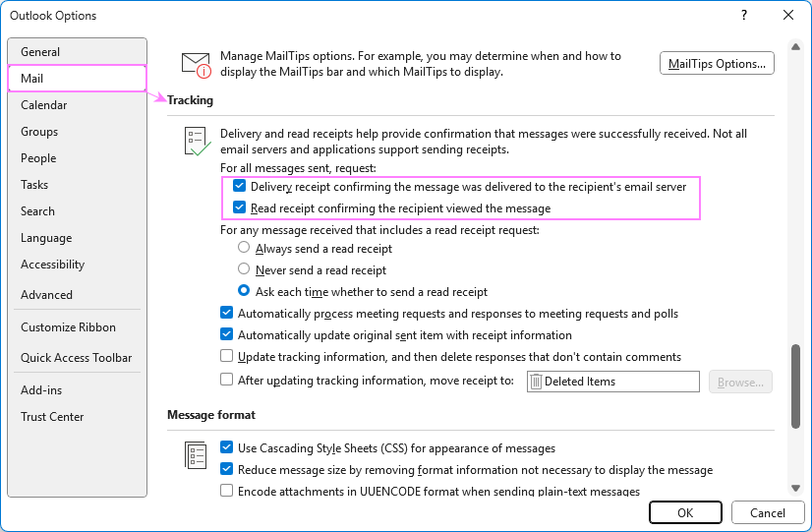812x532 pixels.
Task: Click Cancel to discard changes
Action: coord(768,513)
